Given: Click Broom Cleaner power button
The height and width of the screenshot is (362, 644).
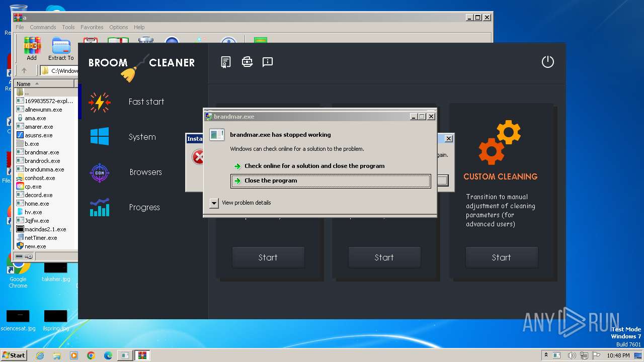Looking at the screenshot, I should [x=547, y=62].
